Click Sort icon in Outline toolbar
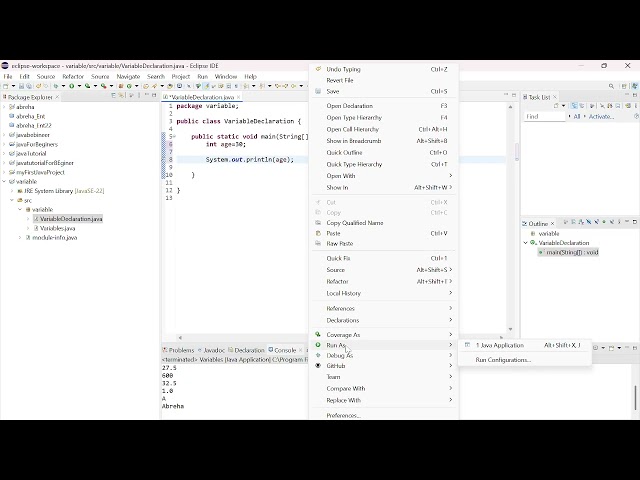Viewport: 640px width, 480px height. [x=581, y=222]
